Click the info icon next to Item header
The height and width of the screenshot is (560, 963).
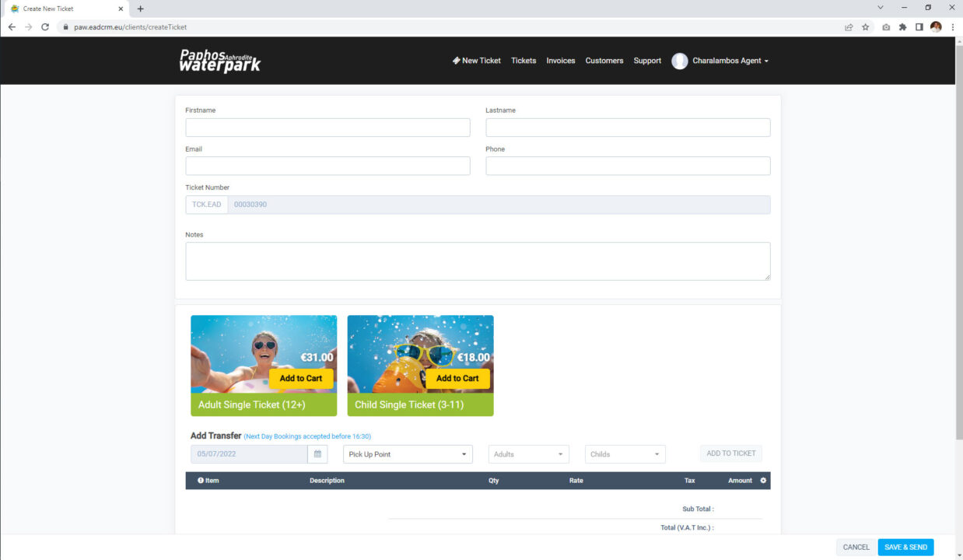201,481
